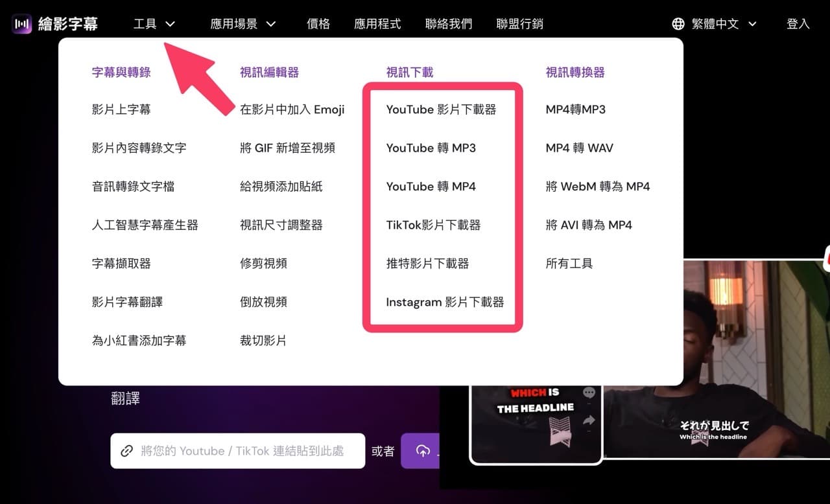Open Instagram 影片下載器

pos(445,302)
